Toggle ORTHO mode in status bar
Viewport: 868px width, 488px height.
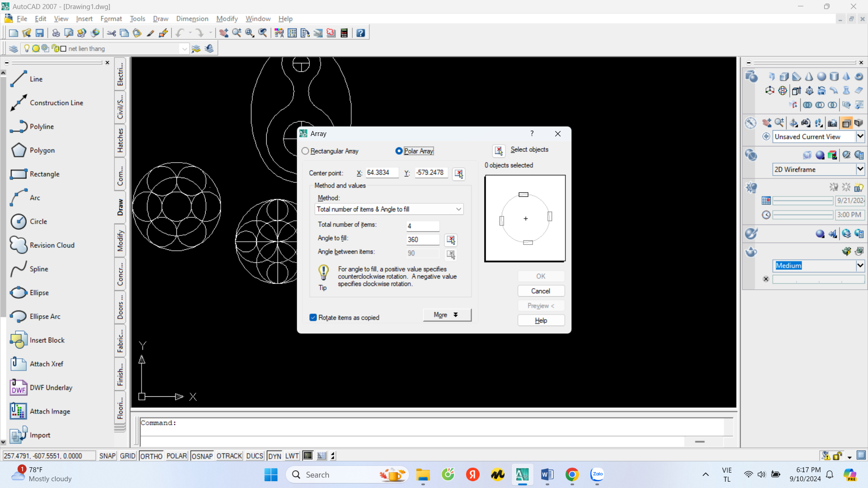(x=151, y=456)
